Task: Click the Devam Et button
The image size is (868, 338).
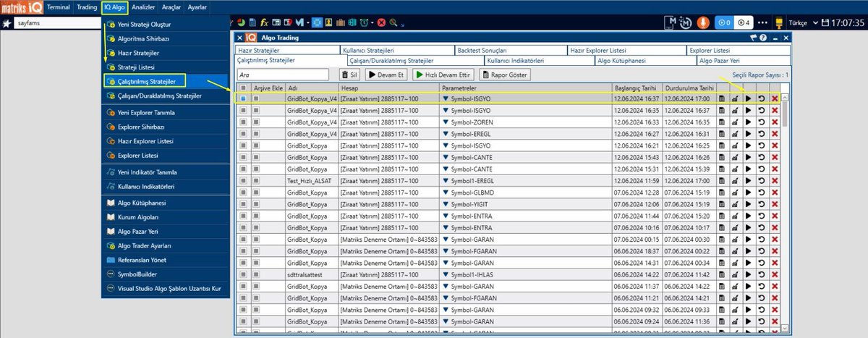Action: click(386, 74)
